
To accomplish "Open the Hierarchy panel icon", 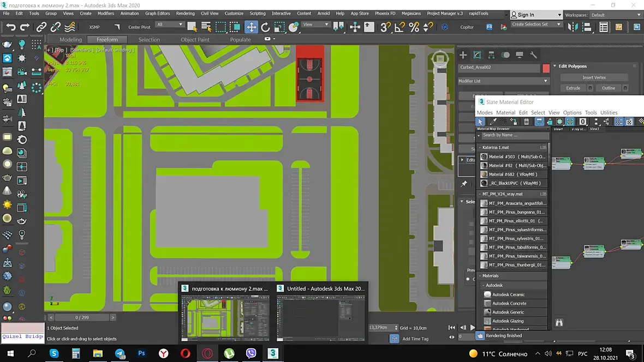I will (491, 55).
